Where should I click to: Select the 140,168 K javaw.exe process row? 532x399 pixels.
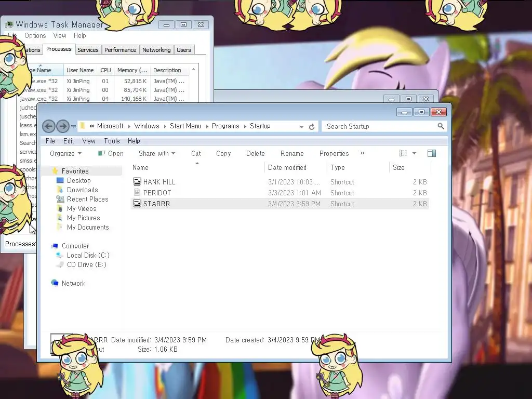click(103, 99)
